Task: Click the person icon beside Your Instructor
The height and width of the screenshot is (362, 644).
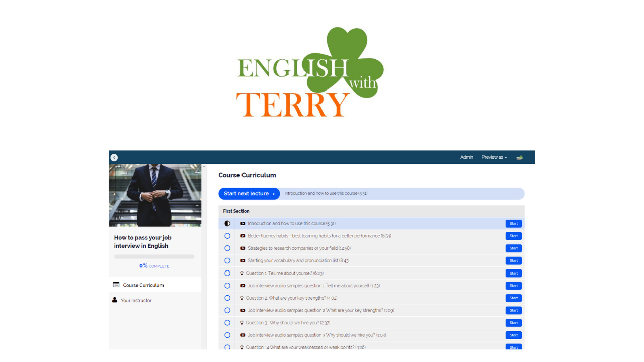Action: tap(115, 300)
